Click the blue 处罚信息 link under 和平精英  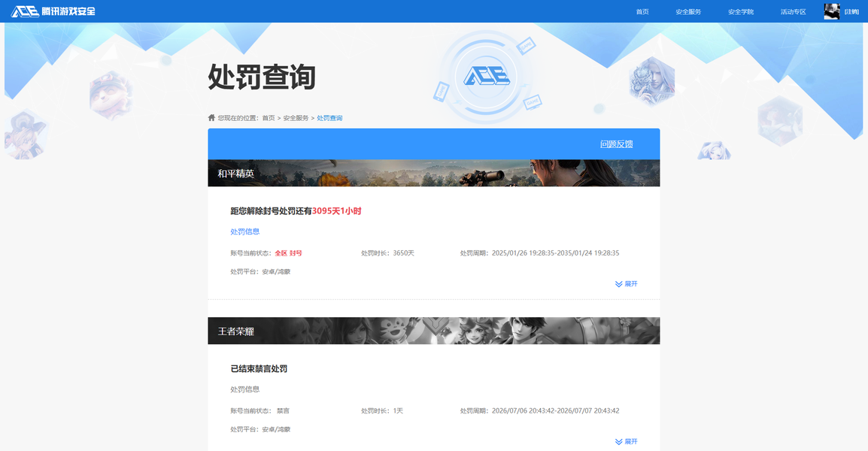pos(244,232)
